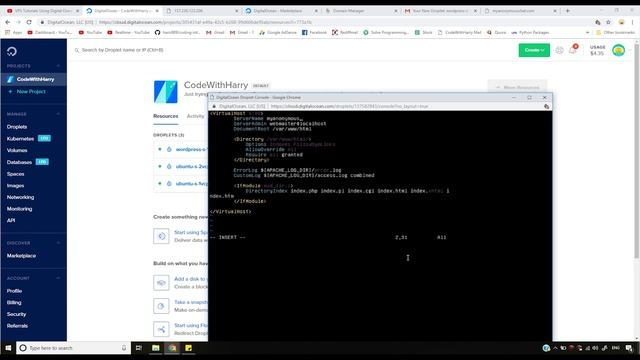The height and width of the screenshot is (360, 640).
Task: Click the CodeWithHarry project logo
Action: (x=166, y=91)
